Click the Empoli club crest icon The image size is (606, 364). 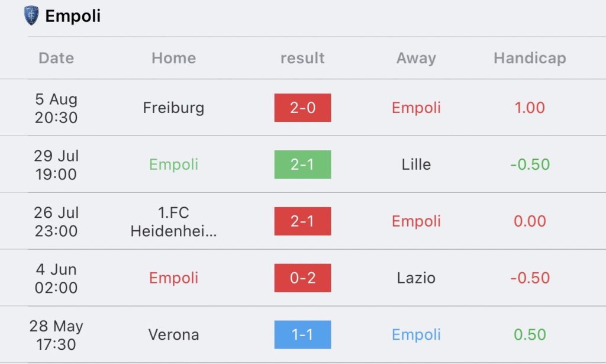coord(31,15)
